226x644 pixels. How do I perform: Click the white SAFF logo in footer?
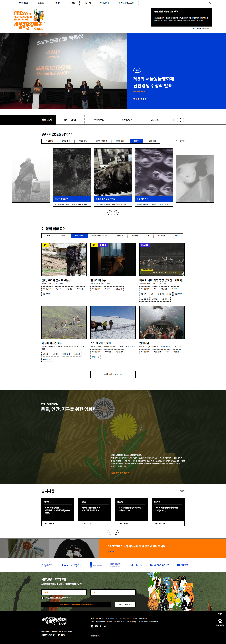54,621
